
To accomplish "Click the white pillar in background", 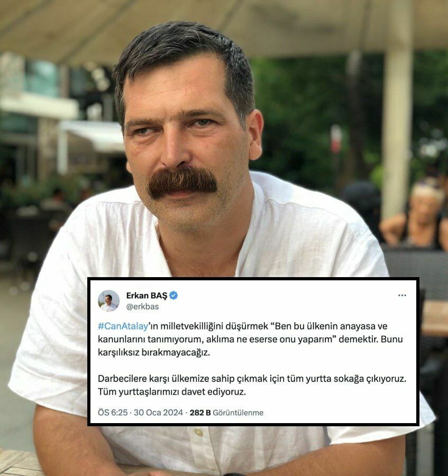I will point(398,122).
